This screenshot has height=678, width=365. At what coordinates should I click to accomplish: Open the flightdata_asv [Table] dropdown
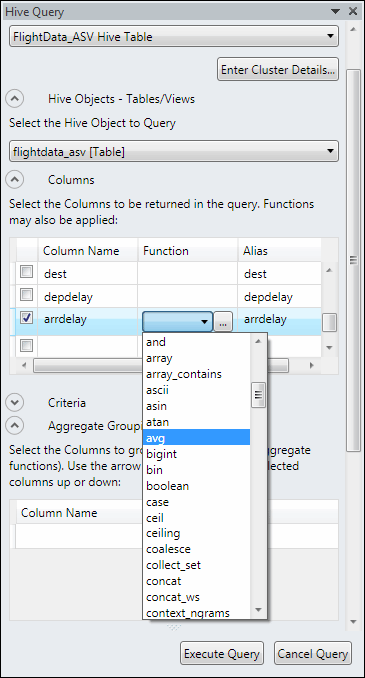174,151
